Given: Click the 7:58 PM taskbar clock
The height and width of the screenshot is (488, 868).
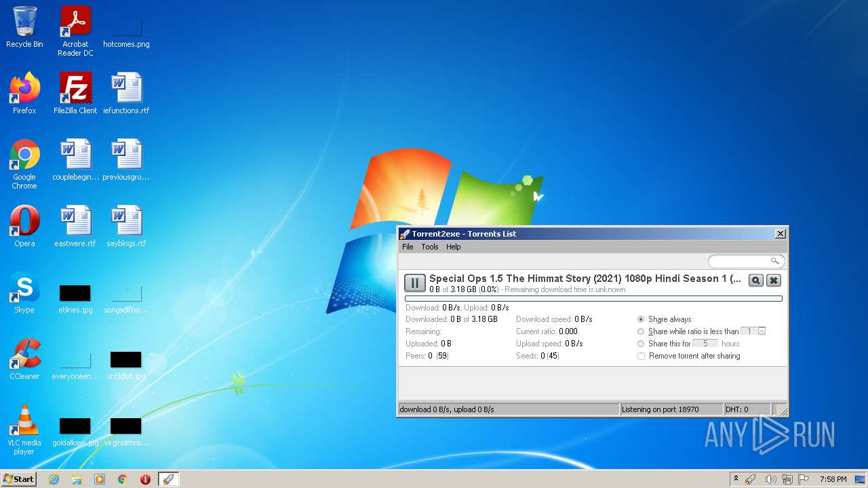Looking at the screenshot, I should pyautogui.click(x=833, y=479).
